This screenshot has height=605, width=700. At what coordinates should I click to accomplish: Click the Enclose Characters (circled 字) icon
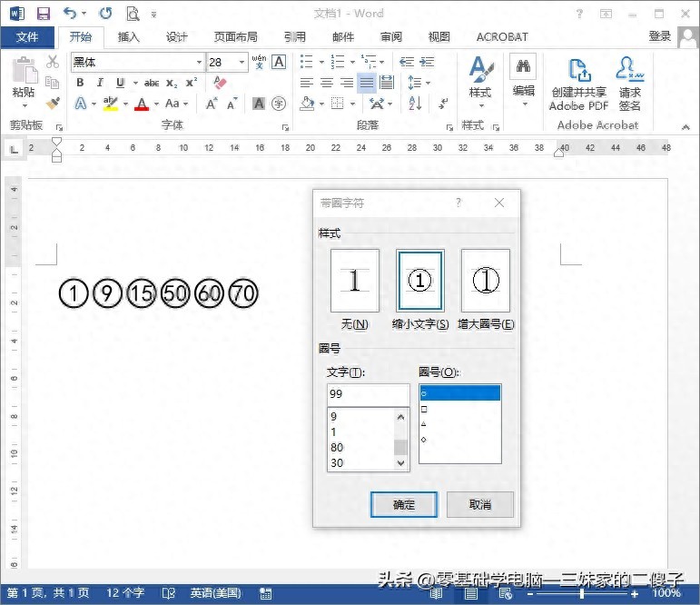(x=279, y=104)
